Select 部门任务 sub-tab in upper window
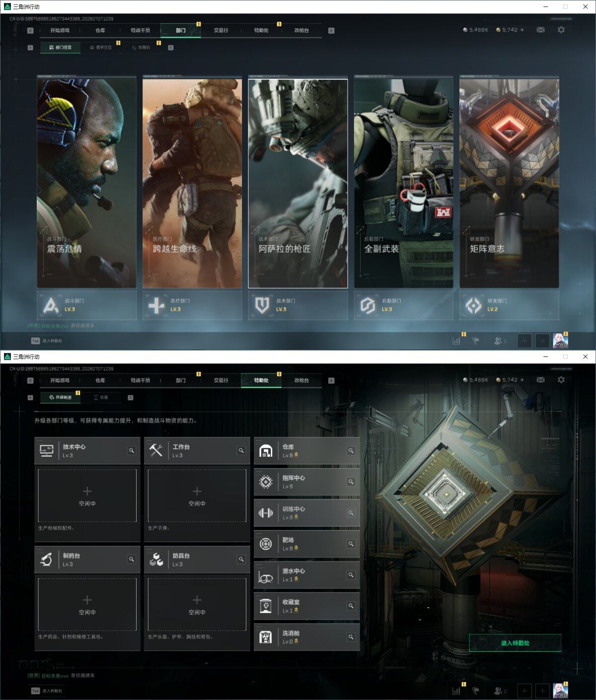Viewport: 596px width, 700px height. pos(60,48)
